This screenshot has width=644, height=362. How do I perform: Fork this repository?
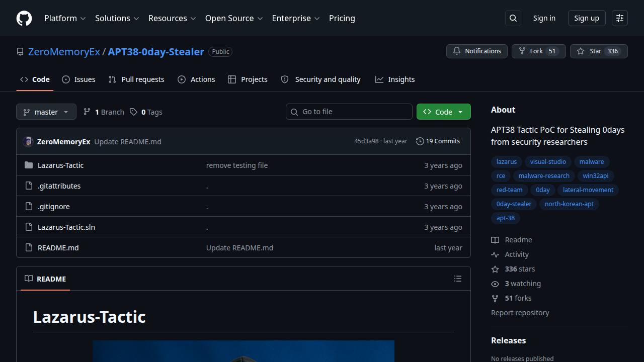tap(539, 51)
